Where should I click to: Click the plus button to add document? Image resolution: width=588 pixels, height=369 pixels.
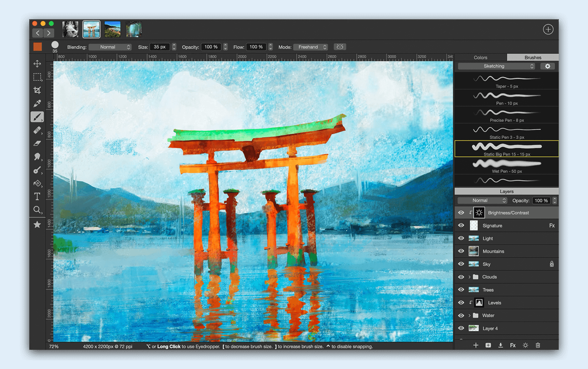[548, 29]
